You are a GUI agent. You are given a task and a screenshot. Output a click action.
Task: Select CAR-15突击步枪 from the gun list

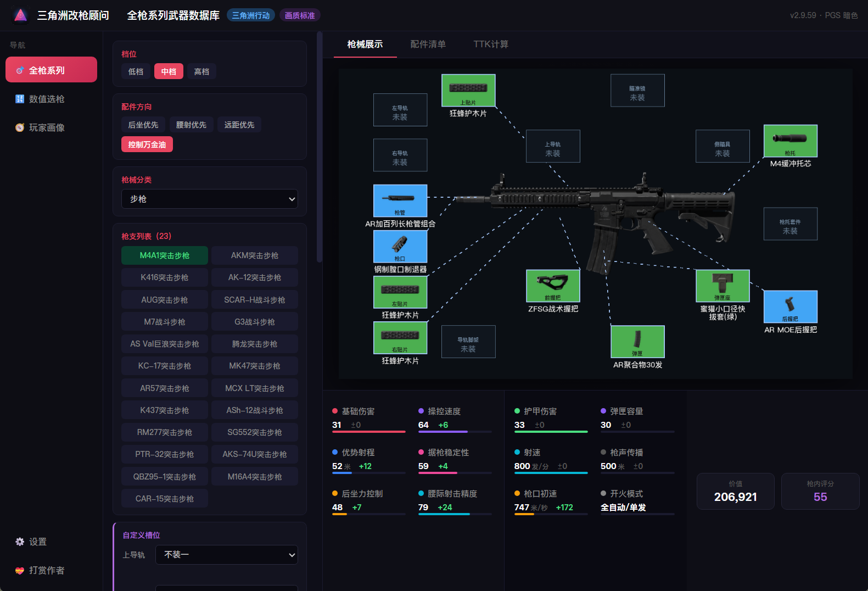165,499
